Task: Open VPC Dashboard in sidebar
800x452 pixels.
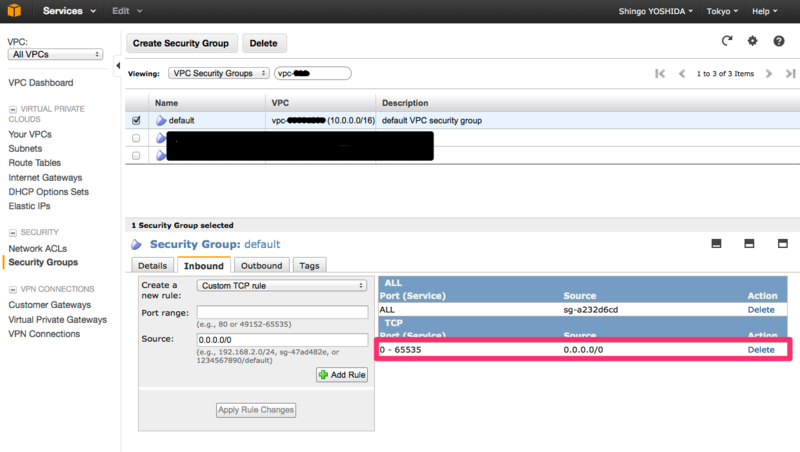Action: [x=41, y=83]
